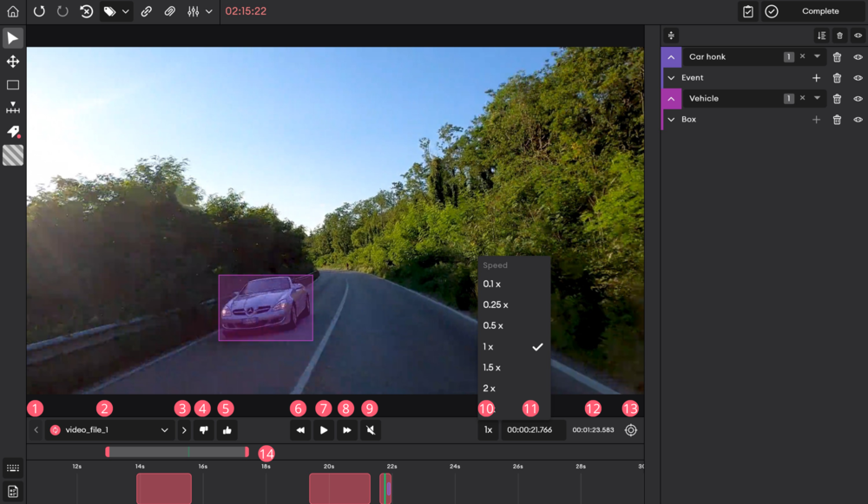
Task: Click the thumbs up approve button
Action: [x=227, y=430]
